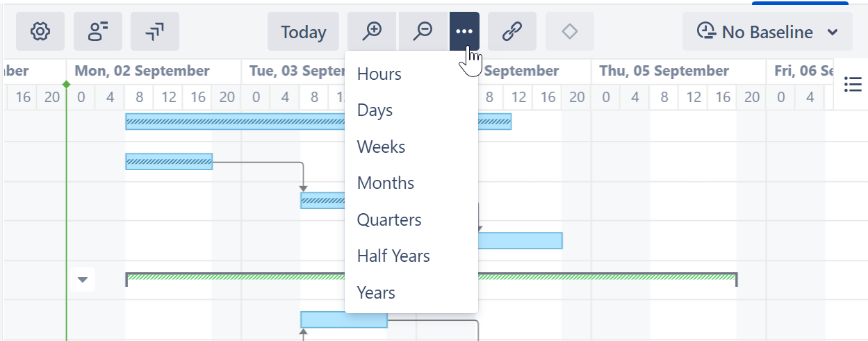
Task: Choose Half Years zoom option
Action: 393,256
